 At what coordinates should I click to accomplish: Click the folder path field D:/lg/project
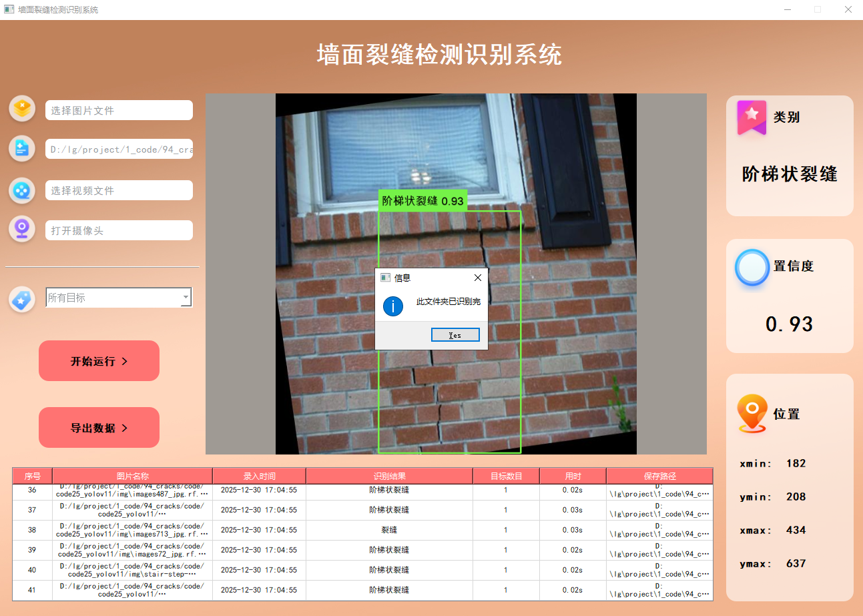point(119,149)
